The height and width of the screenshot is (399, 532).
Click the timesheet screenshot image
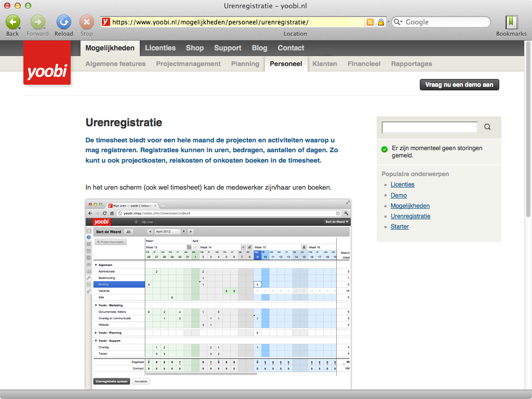(218, 294)
